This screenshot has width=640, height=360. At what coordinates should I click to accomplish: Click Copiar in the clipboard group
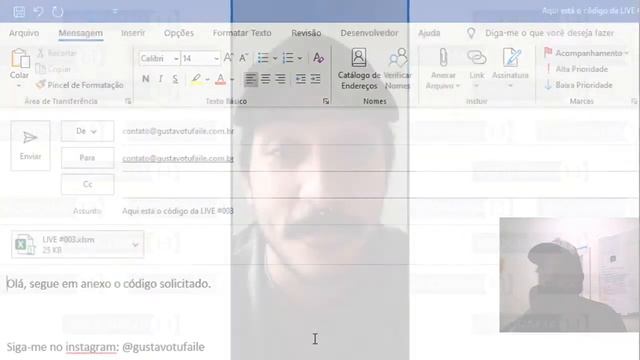pos(53,69)
